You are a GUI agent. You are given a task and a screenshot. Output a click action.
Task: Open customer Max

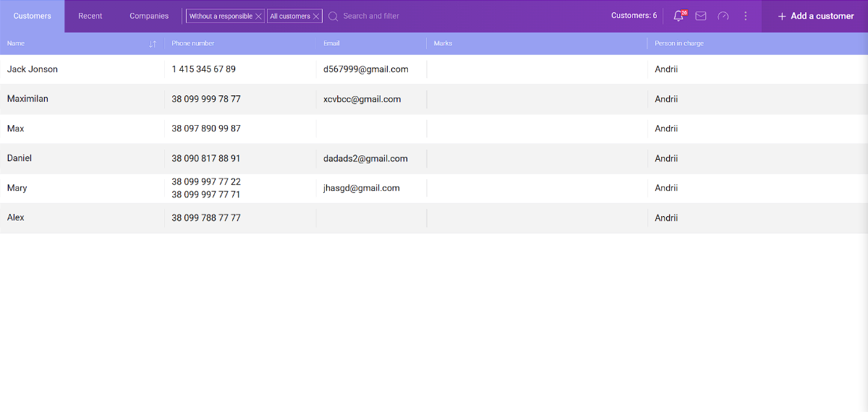tap(15, 129)
